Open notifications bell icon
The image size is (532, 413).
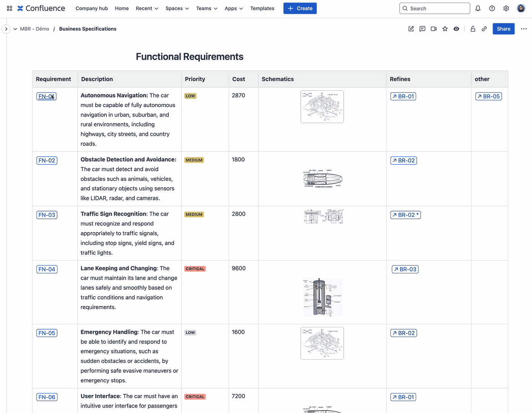coord(478,8)
